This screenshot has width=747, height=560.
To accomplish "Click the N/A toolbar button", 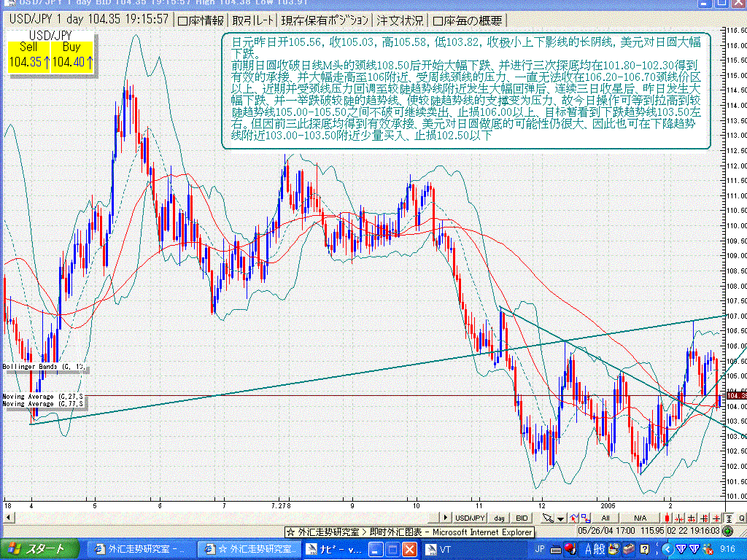I will pos(640,518).
